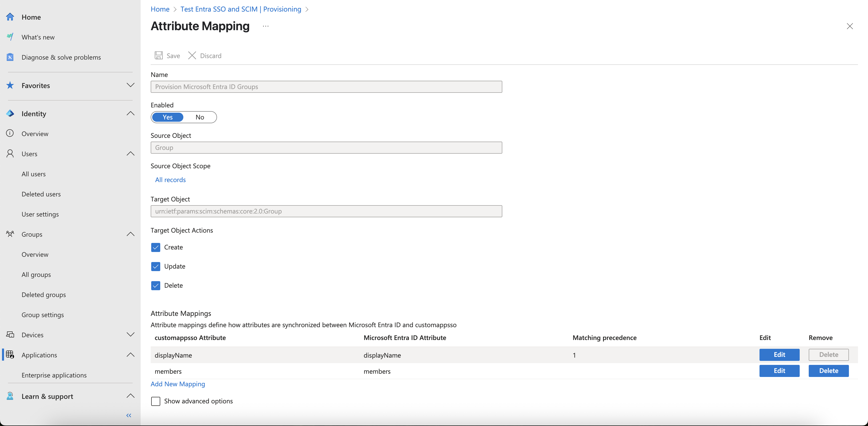Screen dimensions: 868x426
Task: Expand the Favorites section chevron
Action: click(x=130, y=85)
